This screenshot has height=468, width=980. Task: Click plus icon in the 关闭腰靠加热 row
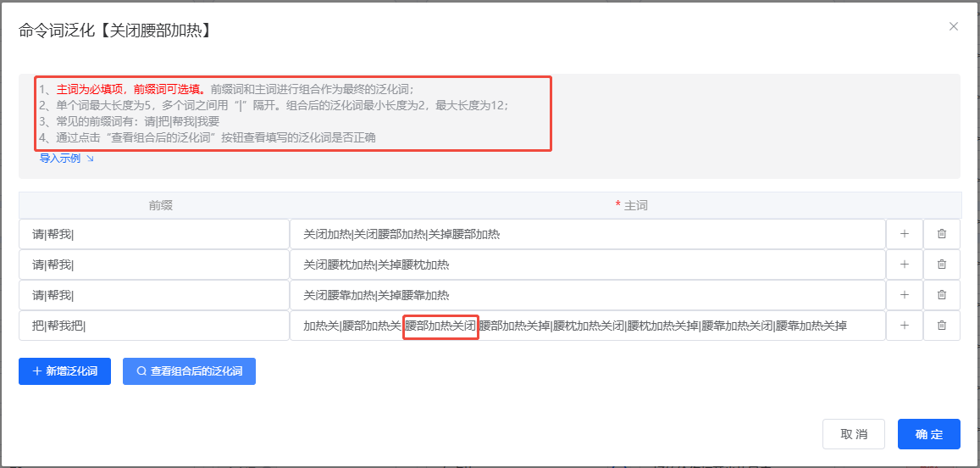[x=904, y=295]
